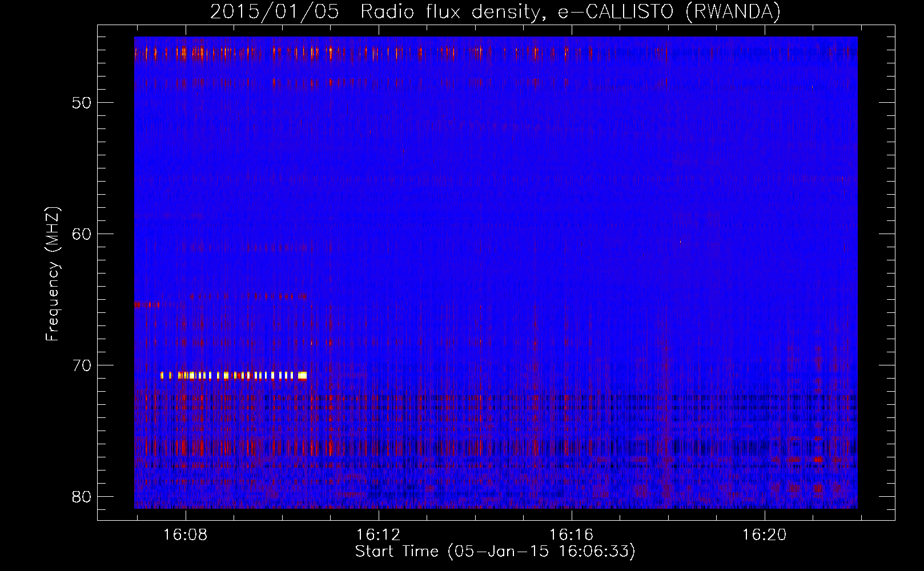
Task: Click the bright yellow-white signal strip near 71 MHz
Action: 234,375
